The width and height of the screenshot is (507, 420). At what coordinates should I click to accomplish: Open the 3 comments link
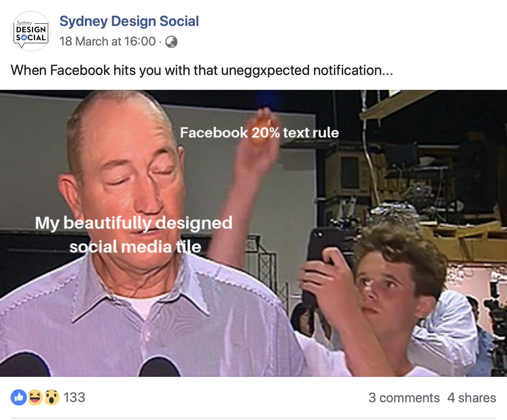click(404, 398)
